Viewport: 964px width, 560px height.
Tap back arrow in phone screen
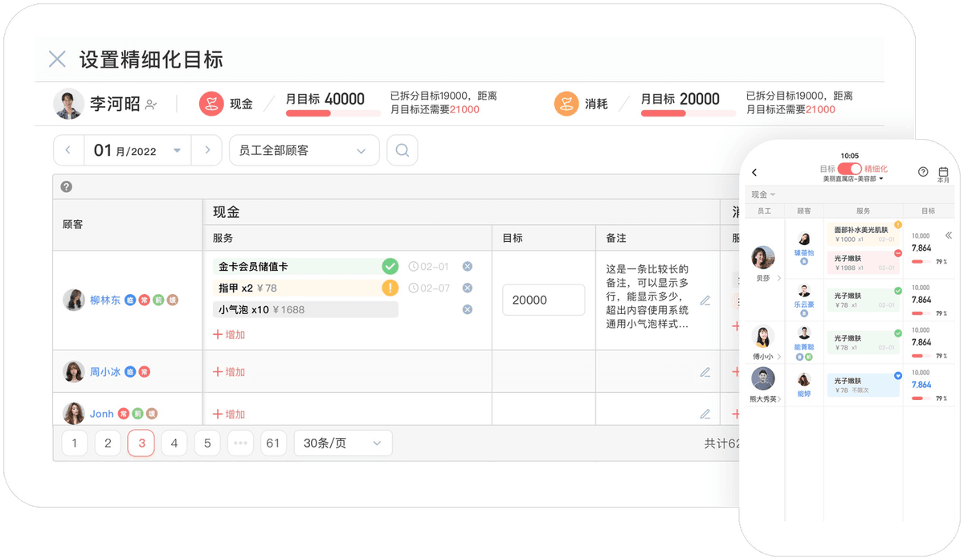[754, 172]
